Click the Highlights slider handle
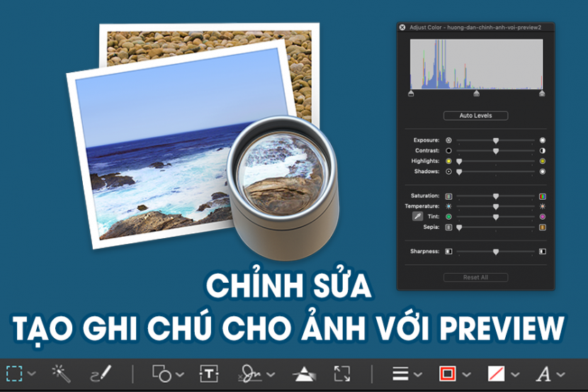This screenshot has width=588, height=392. (x=459, y=162)
